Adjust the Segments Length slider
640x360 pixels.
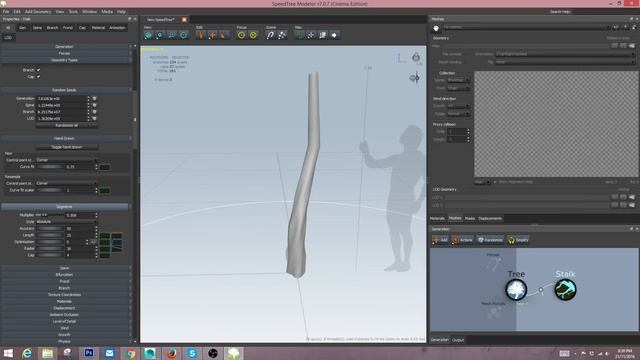pyautogui.click(x=50, y=235)
